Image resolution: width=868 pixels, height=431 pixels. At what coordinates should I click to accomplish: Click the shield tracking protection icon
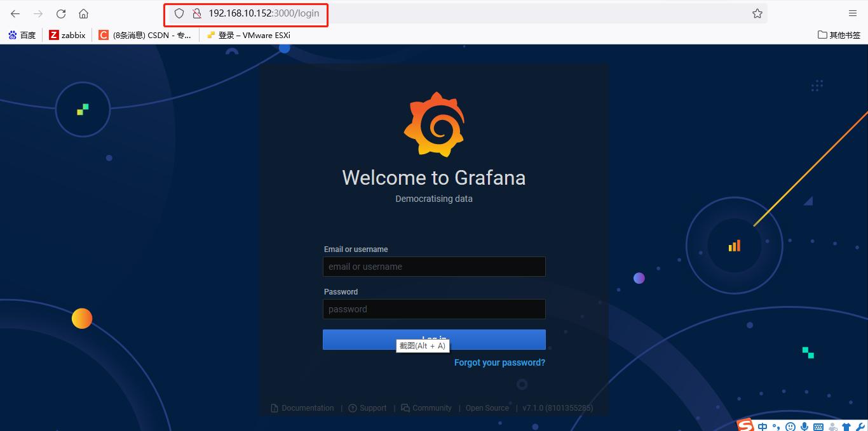click(179, 13)
